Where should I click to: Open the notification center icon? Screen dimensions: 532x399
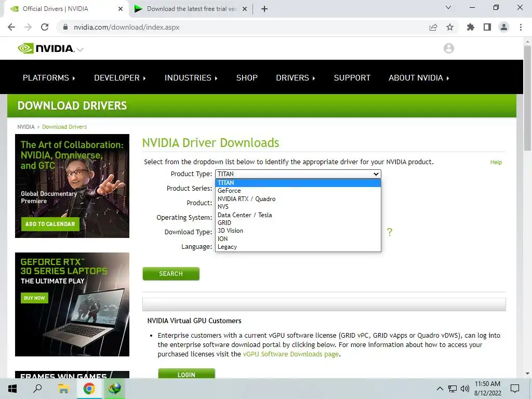[515, 389]
